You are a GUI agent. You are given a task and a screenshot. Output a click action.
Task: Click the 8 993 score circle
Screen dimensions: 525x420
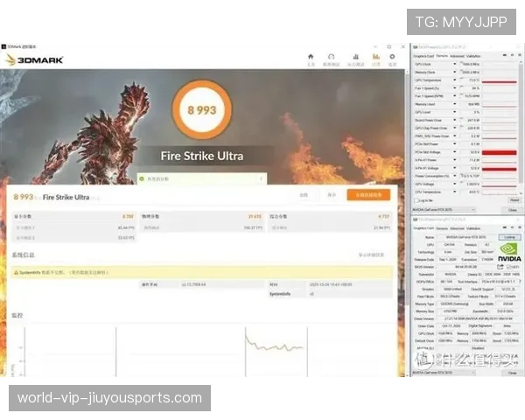point(201,110)
